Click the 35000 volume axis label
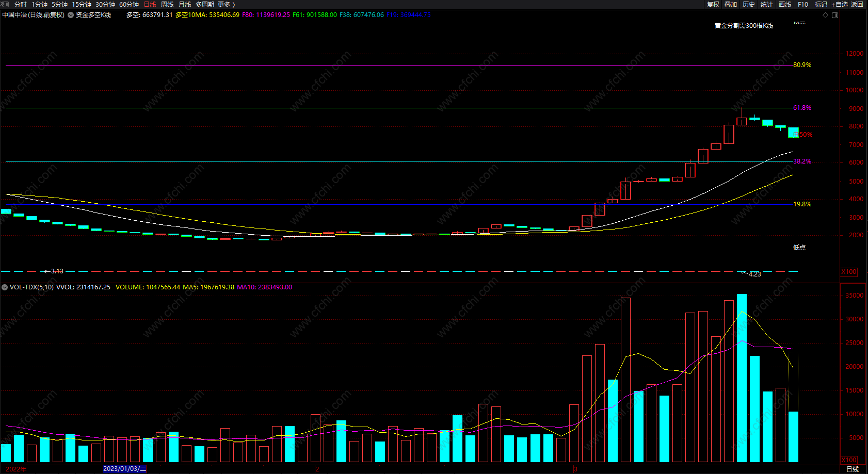Image resolution: width=868 pixels, height=474 pixels. pos(855,296)
